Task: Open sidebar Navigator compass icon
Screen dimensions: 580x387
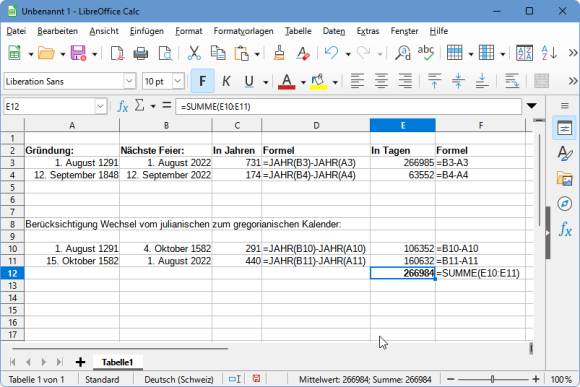Action: click(x=564, y=203)
